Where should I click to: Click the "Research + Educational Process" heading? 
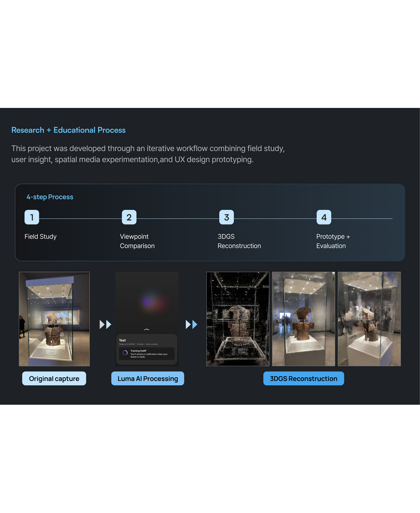[68, 130]
